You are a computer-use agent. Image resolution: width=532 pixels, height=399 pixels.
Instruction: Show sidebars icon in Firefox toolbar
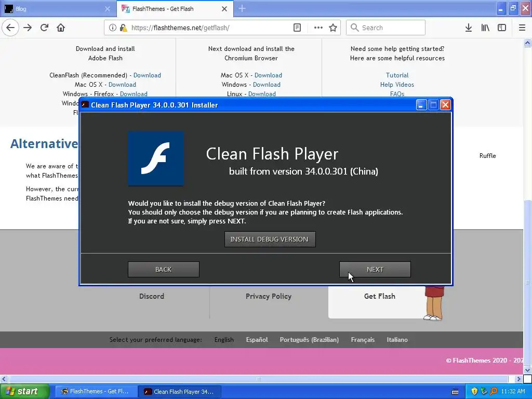point(502,28)
